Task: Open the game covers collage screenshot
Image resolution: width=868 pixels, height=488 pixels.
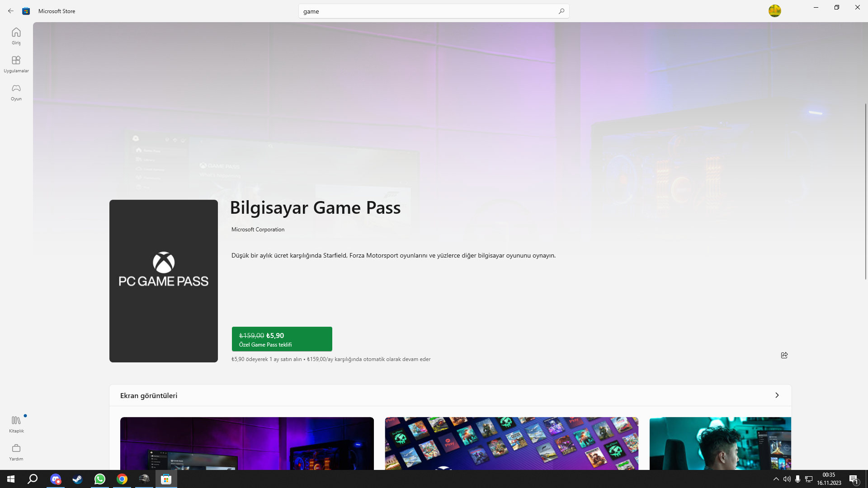Action: [511, 443]
